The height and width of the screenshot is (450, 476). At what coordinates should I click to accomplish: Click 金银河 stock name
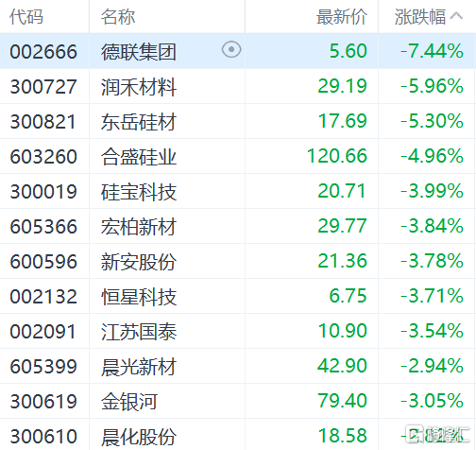(129, 402)
